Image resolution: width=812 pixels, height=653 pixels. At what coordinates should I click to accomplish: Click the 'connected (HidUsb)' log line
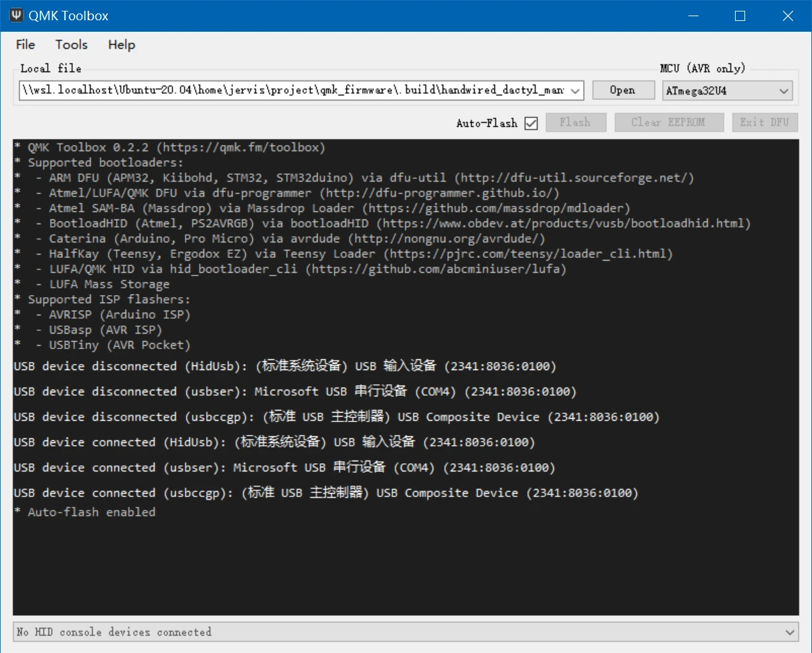(274, 442)
